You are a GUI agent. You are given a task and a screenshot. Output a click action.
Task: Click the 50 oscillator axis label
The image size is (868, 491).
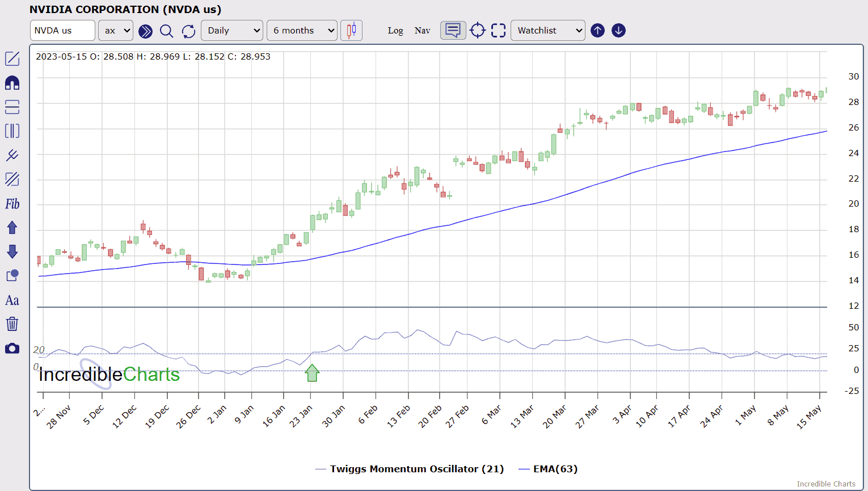[x=853, y=328]
